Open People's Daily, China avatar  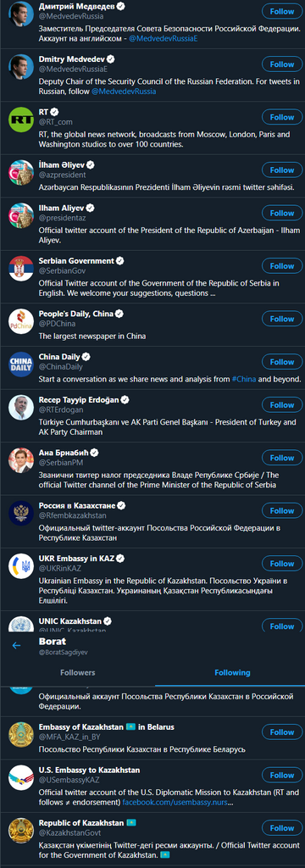21,321
